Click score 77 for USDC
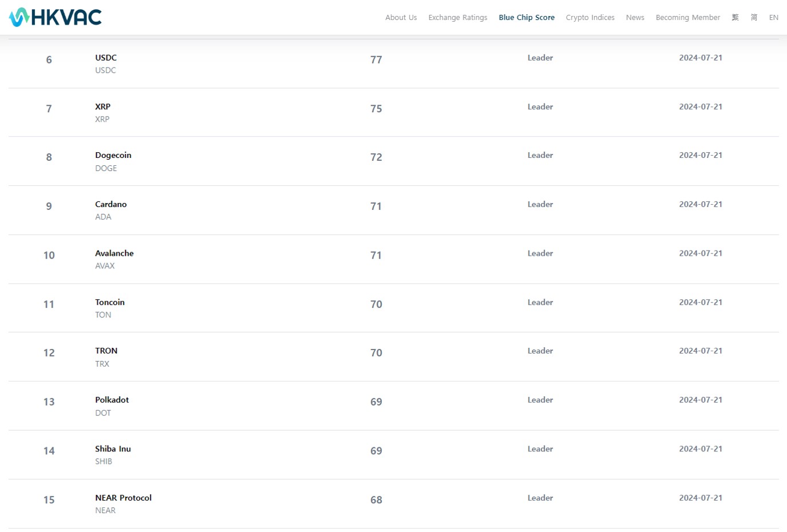The width and height of the screenshot is (787, 532). pyautogui.click(x=376, y=59)
